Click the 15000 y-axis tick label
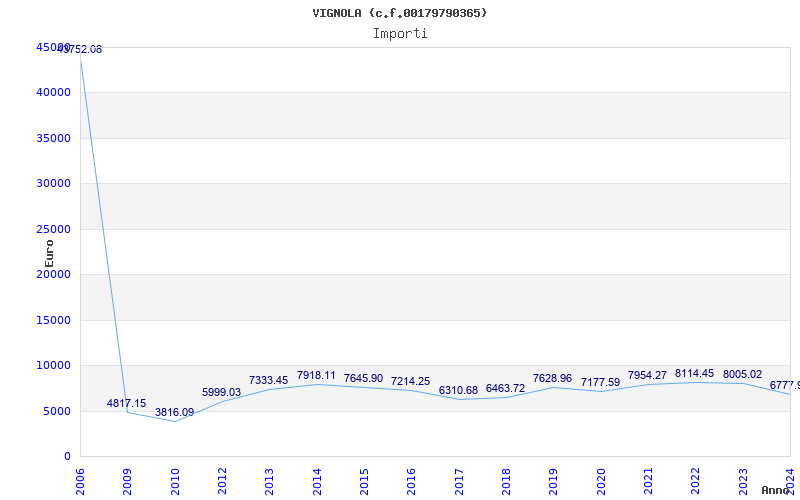Viewport: 800px width, 500px height. 53,320
